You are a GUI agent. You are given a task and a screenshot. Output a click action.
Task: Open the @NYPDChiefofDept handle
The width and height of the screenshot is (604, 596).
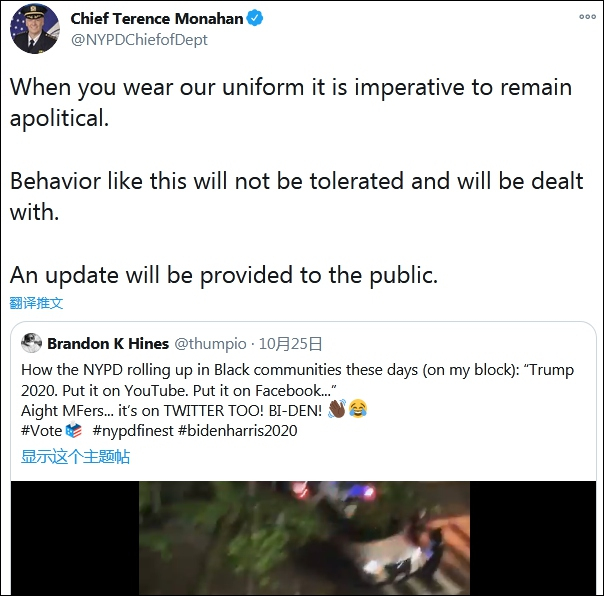click(139, 40)
